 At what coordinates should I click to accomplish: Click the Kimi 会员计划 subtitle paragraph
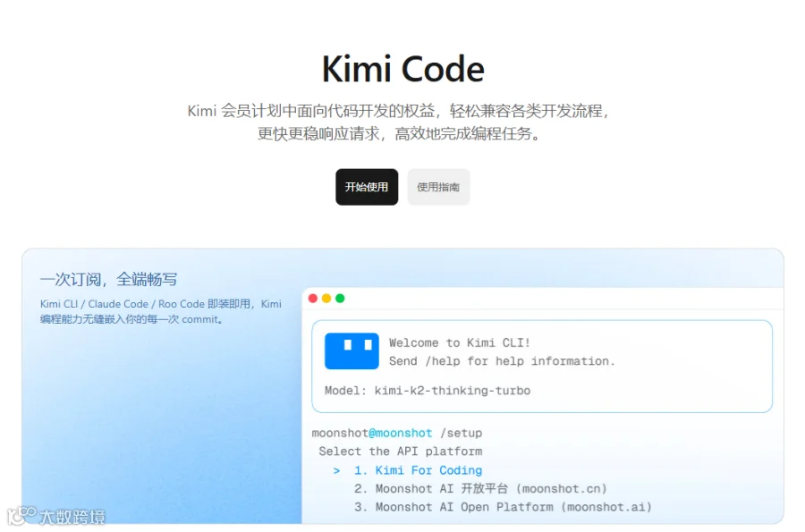click(400, 122)
